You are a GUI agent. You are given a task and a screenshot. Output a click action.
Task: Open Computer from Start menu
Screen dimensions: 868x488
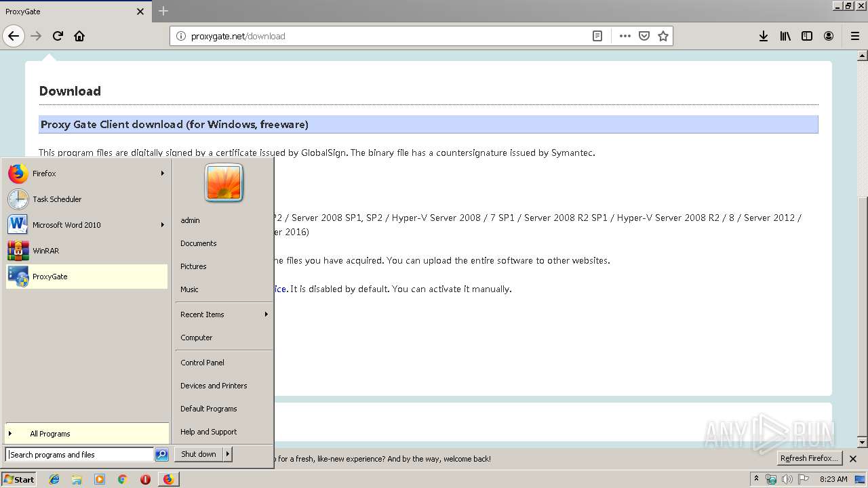(224, 338)
